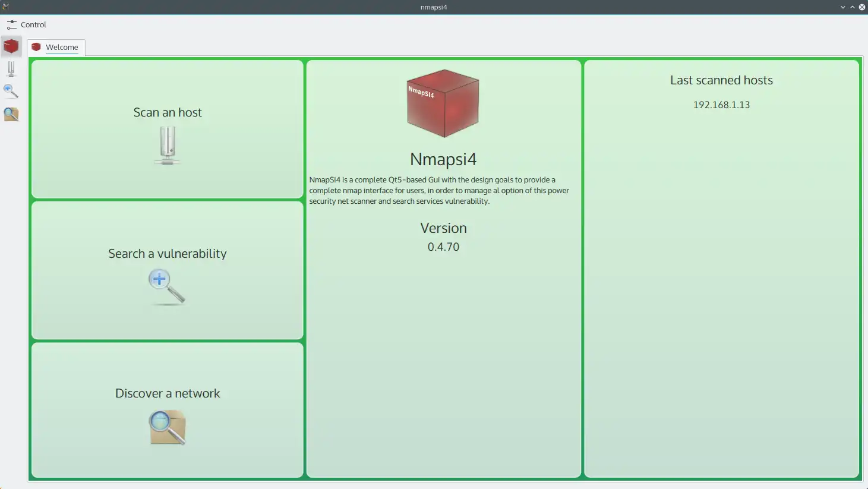Select the Welcome tab
The width and height of the screenshot is (868, 489).
(x=56, y=48)
